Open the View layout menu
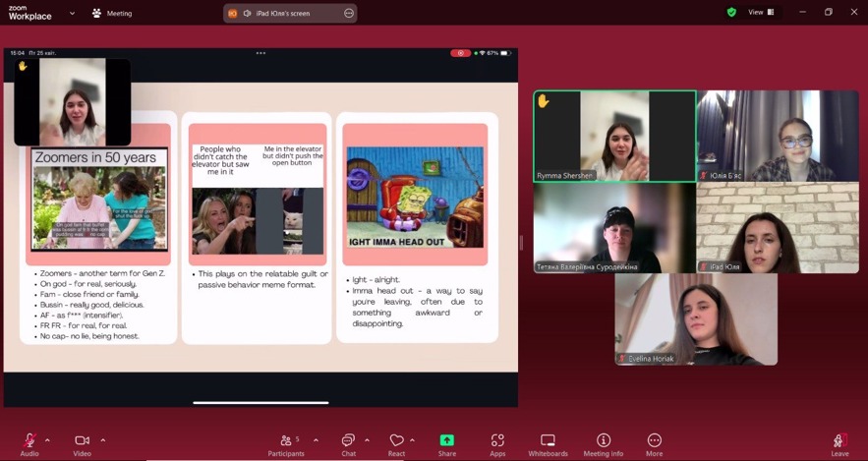The image size is (868, 461). [x=762, y=12]
